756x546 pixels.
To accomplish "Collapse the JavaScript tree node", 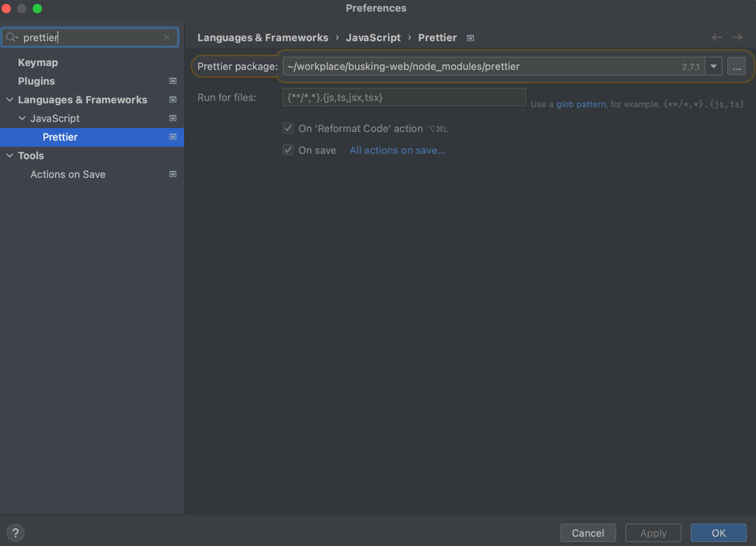I will (x=22, y=118).
